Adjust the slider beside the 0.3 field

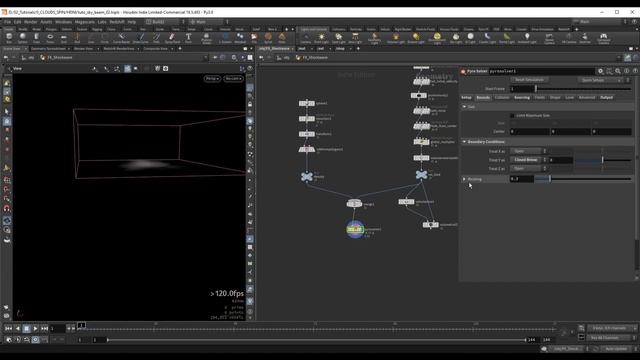583,179
